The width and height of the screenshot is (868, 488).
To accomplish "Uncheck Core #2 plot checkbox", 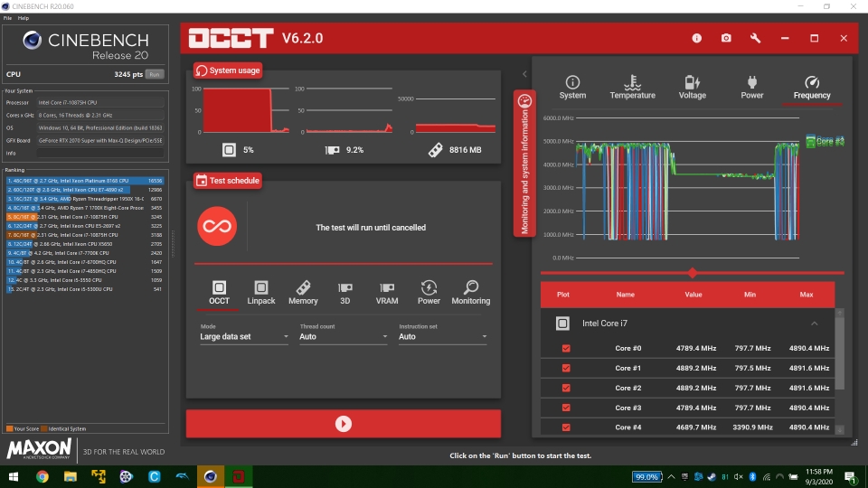I will 566,388.
